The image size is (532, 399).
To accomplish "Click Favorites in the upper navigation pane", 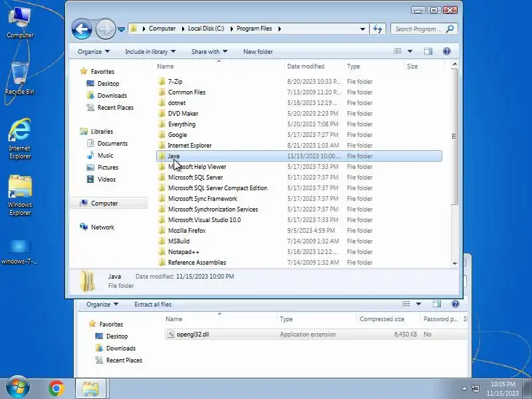I will coord(102,72).
